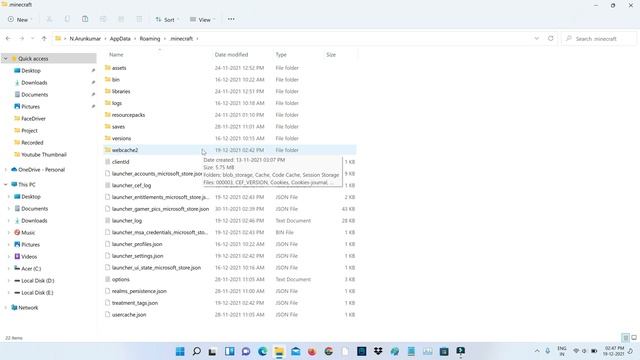The height and width of the screenshot is (360, 640).
Task: Select Music under This PC
Action: (28, 233)
